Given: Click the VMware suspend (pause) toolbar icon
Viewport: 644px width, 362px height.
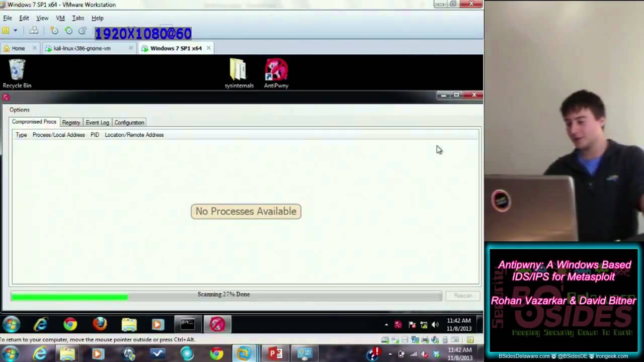Looking at the screenshot, I should click(6, 31).
